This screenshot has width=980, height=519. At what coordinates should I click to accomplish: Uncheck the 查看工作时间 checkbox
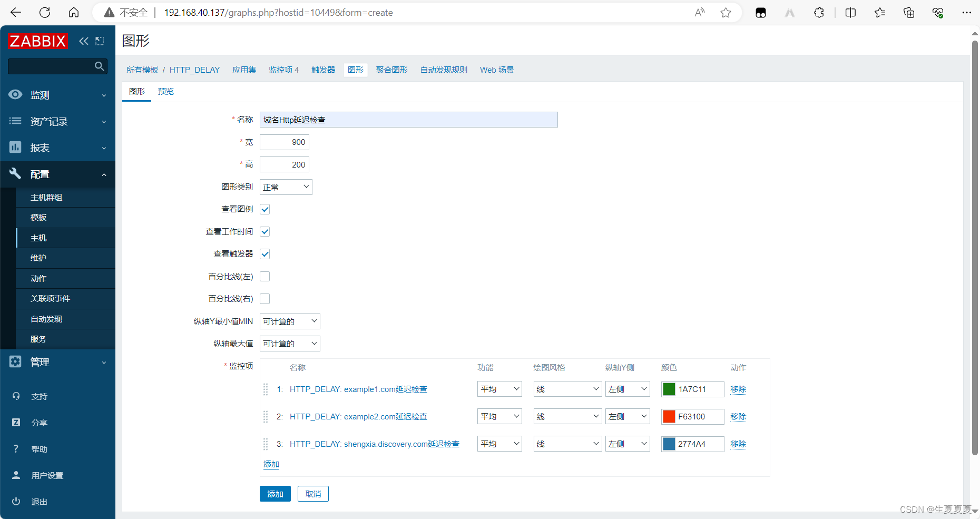(x=265, y=232)
